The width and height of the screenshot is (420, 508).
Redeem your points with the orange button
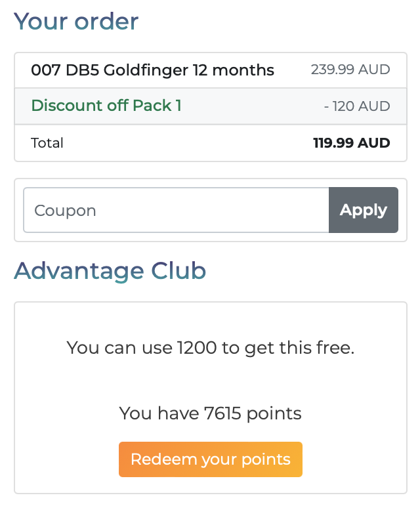pyautogui.click(x=211, y=459)
